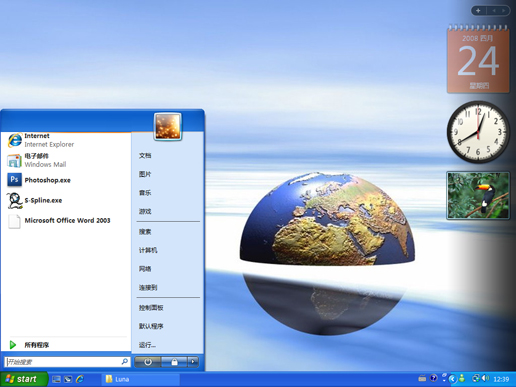Click Switch between windows quick launch icon

tap(68, 379)
